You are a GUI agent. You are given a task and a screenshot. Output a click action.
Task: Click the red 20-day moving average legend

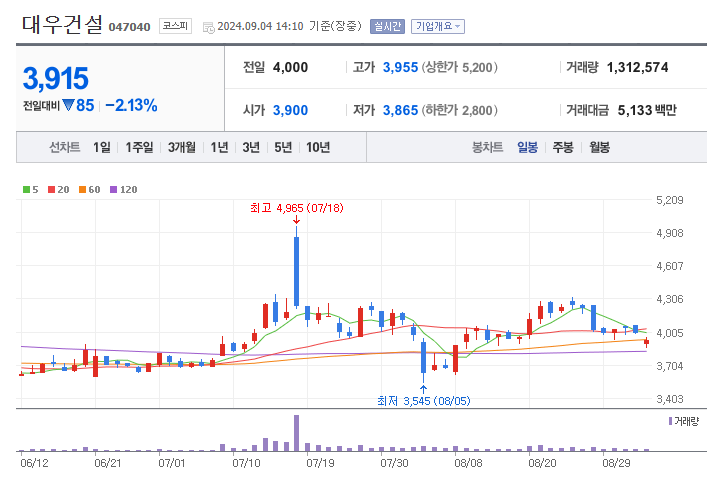58,189
